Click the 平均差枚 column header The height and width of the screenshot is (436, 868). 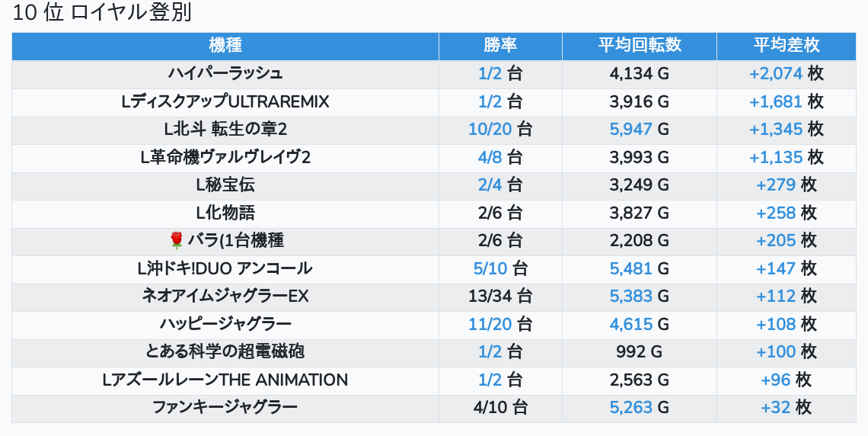[x=787, y=46]
